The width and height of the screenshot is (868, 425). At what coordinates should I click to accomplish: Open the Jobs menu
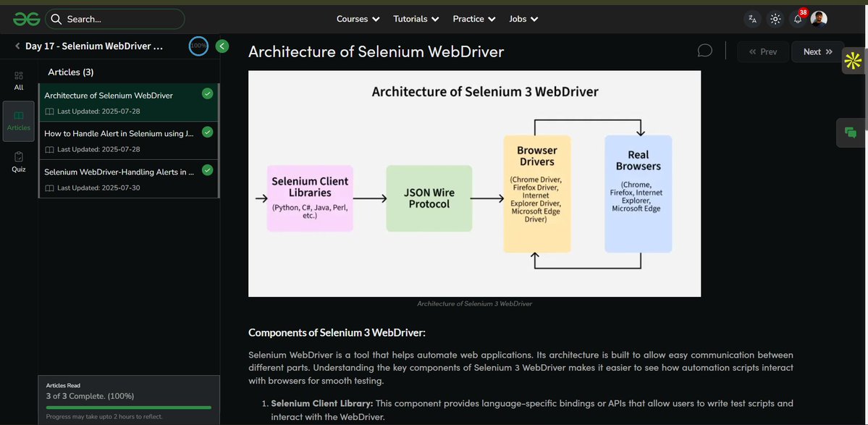[523, 18]
